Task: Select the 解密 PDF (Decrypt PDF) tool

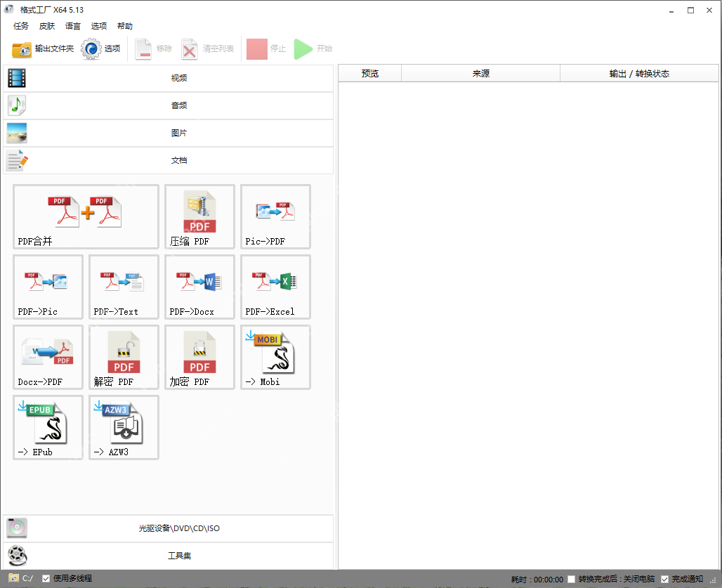Action: tap(123, 357)
